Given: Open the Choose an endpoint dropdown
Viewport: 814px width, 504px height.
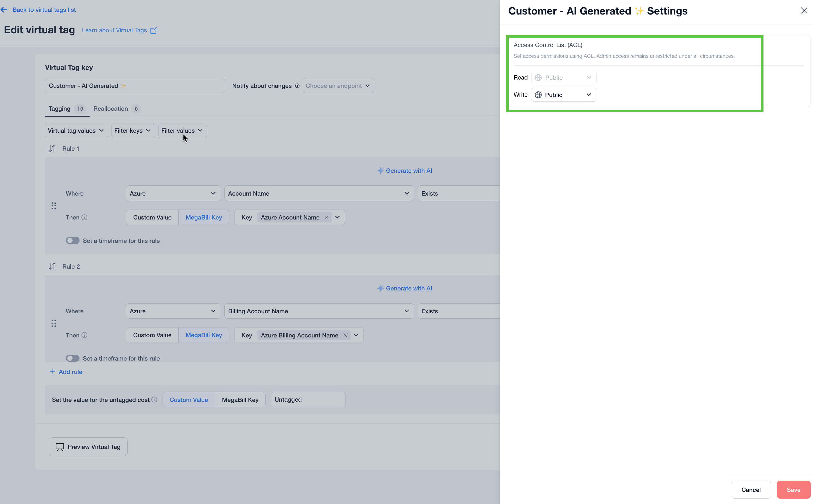Looking at the screenshot, I should pos(338,86).
